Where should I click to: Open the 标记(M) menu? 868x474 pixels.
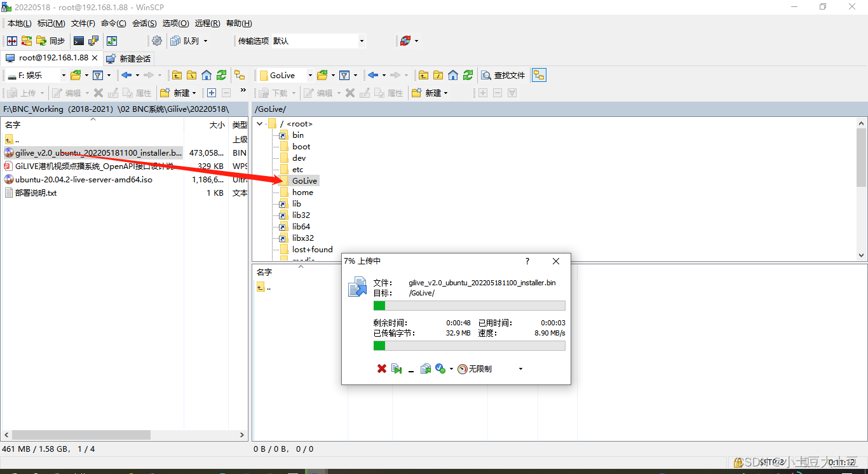point(51,24)
